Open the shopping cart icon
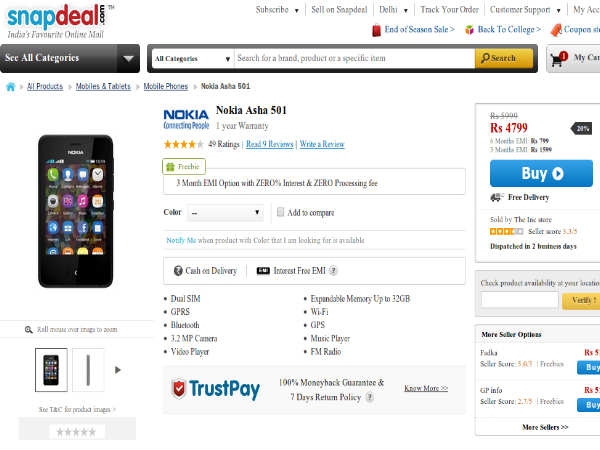Screen dimensions: 600x450 [x=558, y=59]
